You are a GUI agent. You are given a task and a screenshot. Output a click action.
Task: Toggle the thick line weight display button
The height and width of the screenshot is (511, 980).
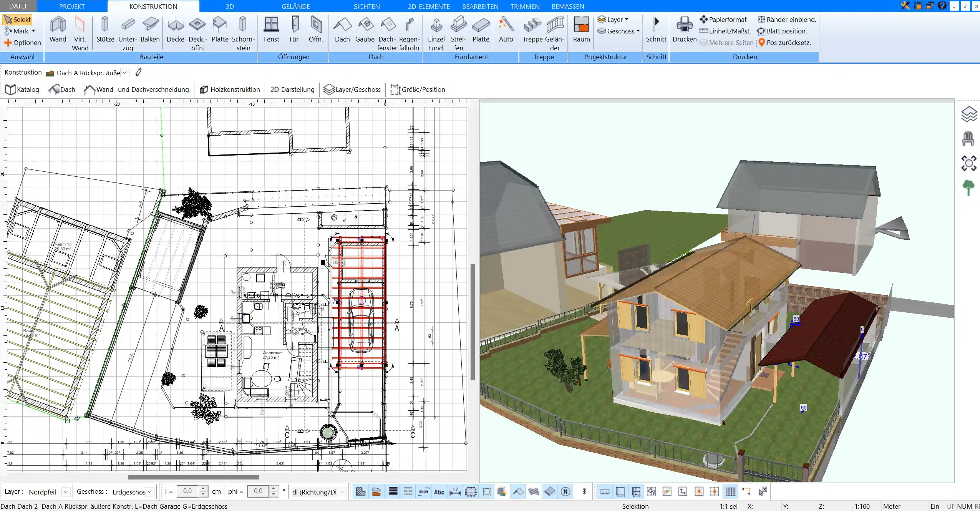coord(393,491)
